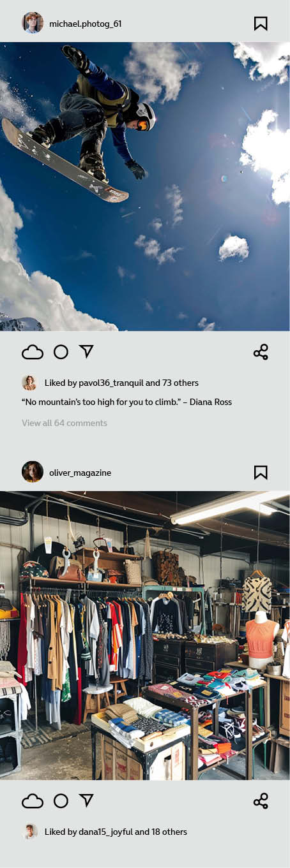Screen dimensions: 290x868
Task: Show the 73 others who liked
Action: pos(181,383)
